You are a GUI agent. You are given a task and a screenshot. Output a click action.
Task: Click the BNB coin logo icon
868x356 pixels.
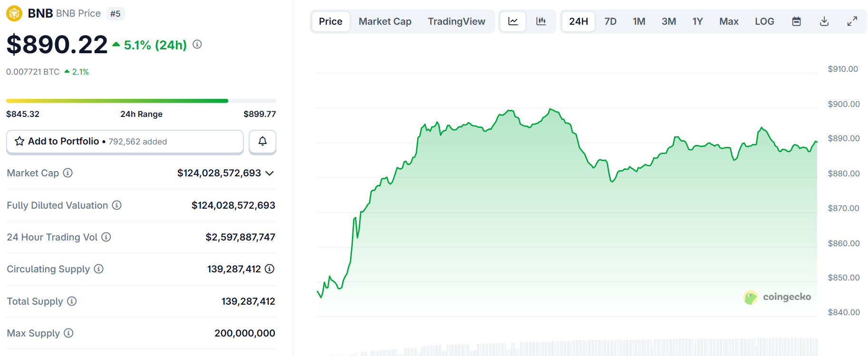coord(14,13)
